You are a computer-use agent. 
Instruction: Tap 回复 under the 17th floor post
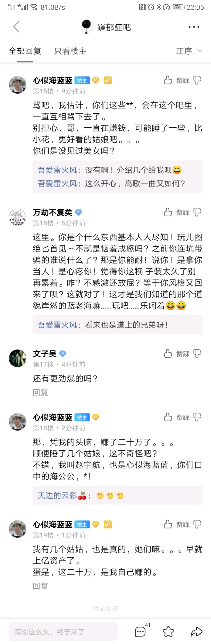tap(40, 392)
